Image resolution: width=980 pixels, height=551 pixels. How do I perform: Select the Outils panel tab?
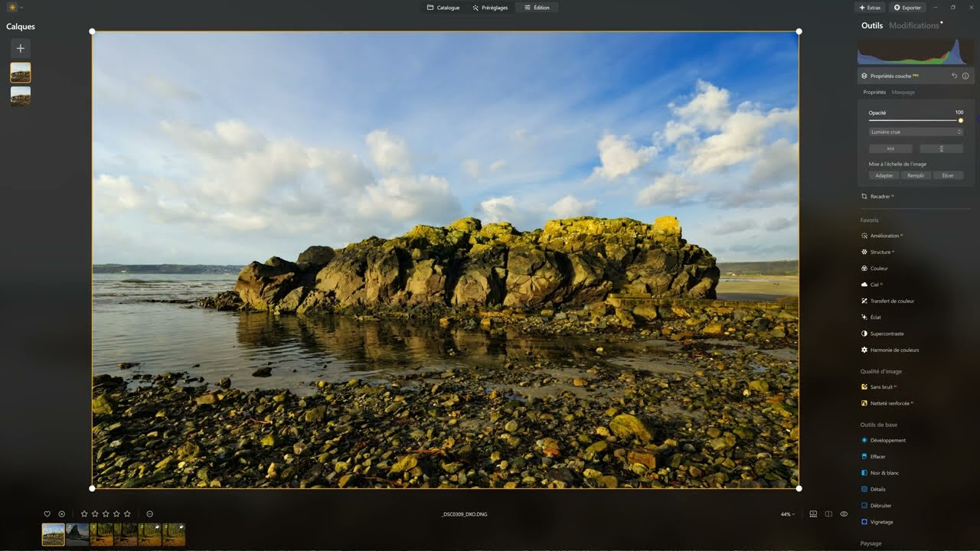pos(872,25)
